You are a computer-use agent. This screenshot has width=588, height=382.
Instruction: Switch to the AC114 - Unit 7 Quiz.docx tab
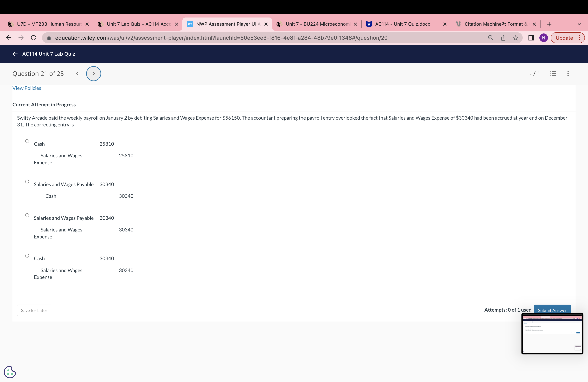pyautogui.click(x=402, y=24)
